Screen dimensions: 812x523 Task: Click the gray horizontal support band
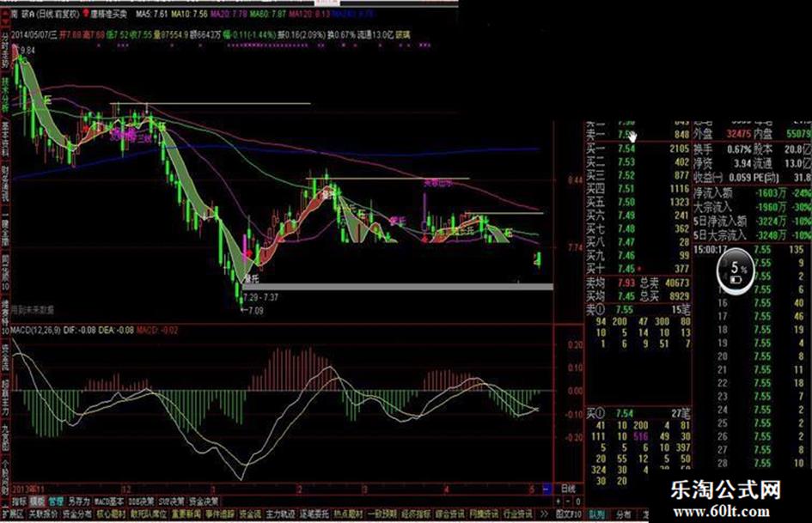[x=398, y=286]
